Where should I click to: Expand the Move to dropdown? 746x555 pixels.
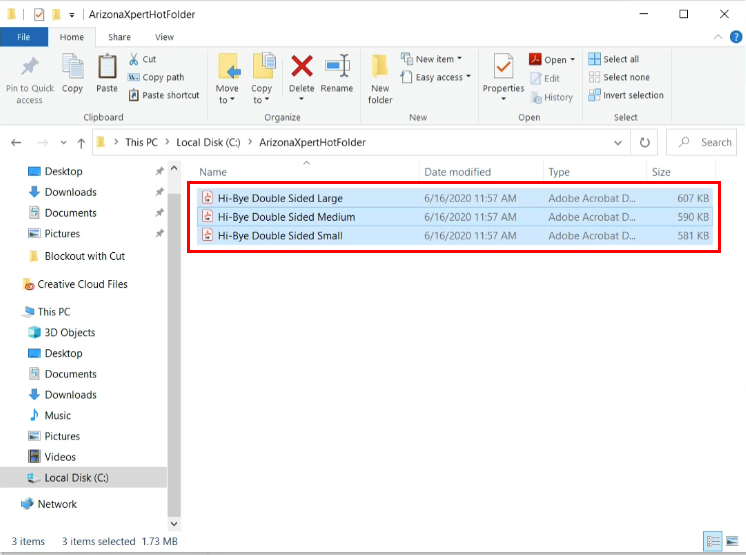tap(227, 100)
